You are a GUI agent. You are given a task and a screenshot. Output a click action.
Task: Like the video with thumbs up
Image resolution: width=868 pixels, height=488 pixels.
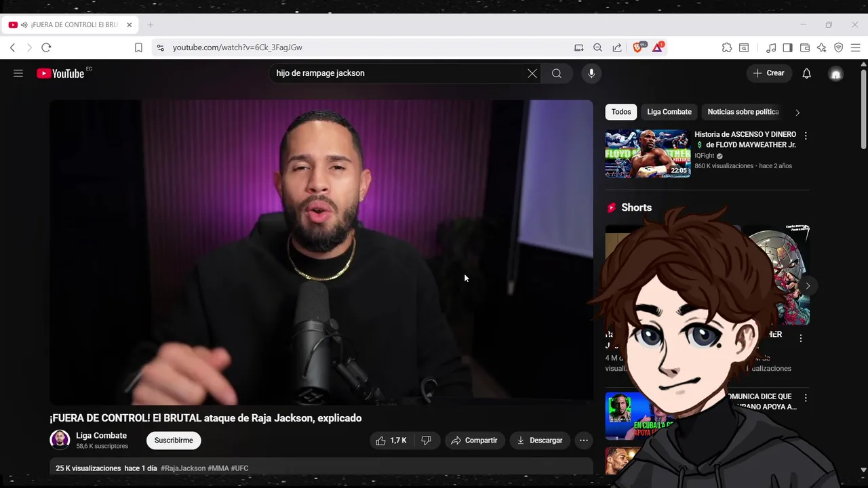pyautogui.click(x=391, y=441)
